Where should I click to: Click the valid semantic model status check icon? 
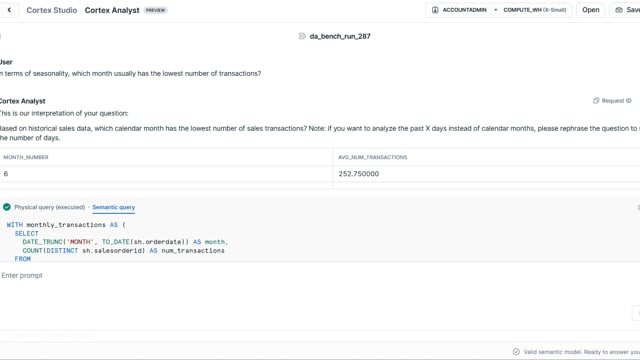[x=516, y=351]
